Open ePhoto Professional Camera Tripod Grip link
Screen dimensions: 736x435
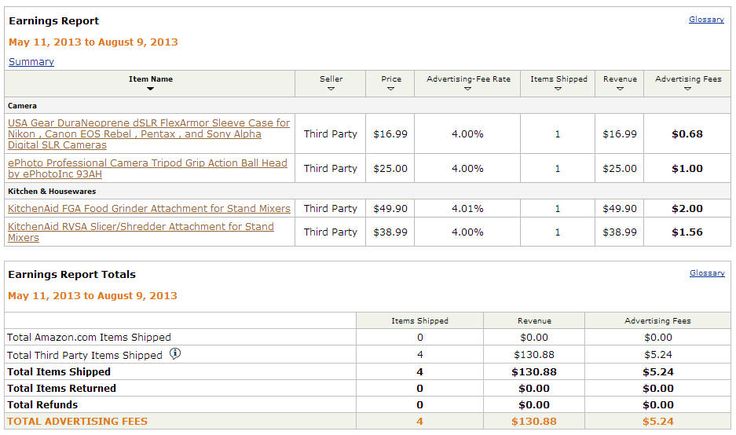[147, 168]
